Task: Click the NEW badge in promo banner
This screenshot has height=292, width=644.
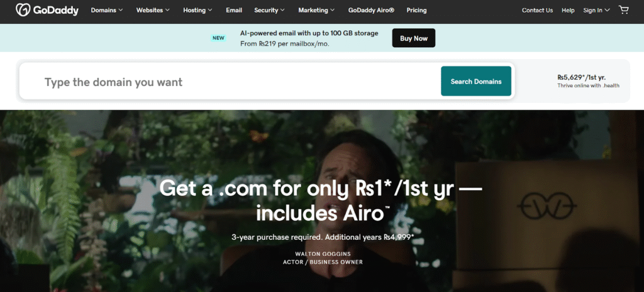Action: click(218, 38)
